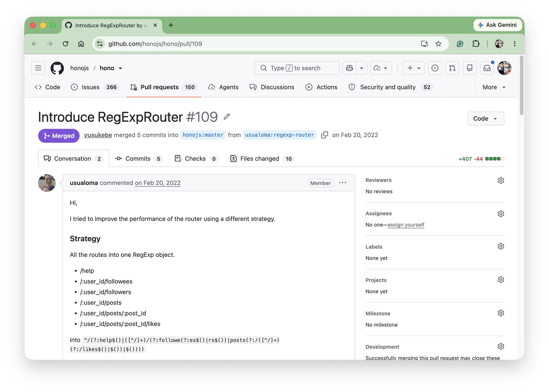
Task: Edit the pull request title pencil icon
Action: coord(227,116)
